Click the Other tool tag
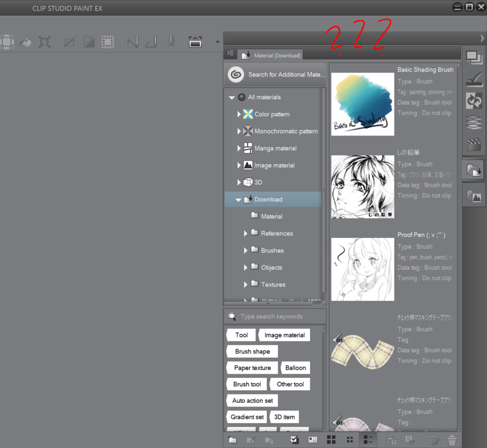The height and width of the screenshot is (448, 487). click(x=290, y=384)
